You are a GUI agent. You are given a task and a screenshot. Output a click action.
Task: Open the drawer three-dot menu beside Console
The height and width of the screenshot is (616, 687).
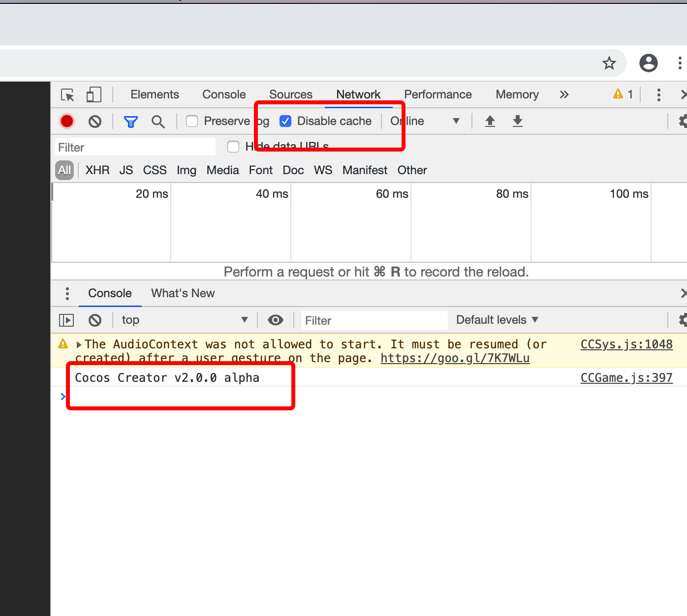tap(67, 294)
